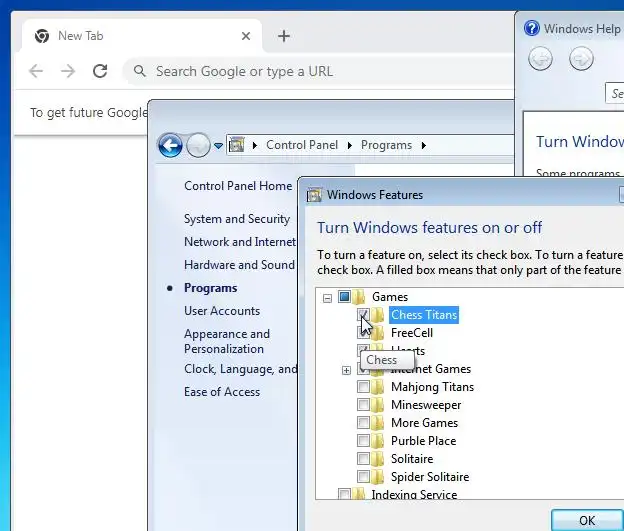Enable the Minesweeper checkbox
The width and height of the screenshot is (624, 531).
363,404
